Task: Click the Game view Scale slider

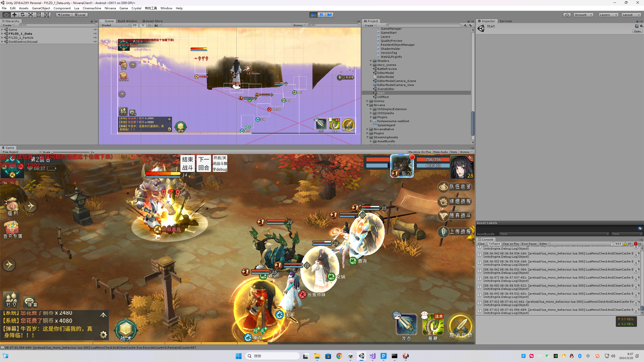Action: pyautogui.click(x=70, y=152)
